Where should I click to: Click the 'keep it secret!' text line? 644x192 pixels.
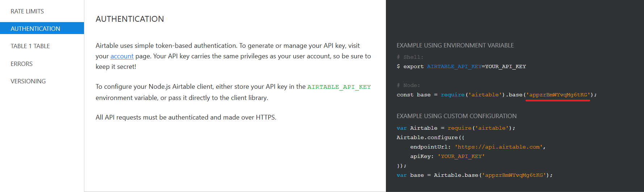pos(116,67)
